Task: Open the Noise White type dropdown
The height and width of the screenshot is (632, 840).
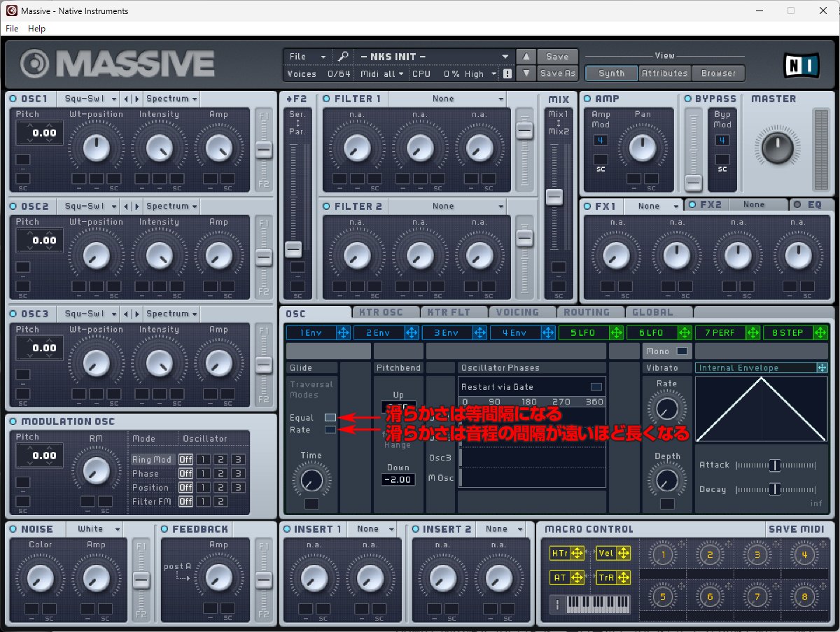Action: 95,529
